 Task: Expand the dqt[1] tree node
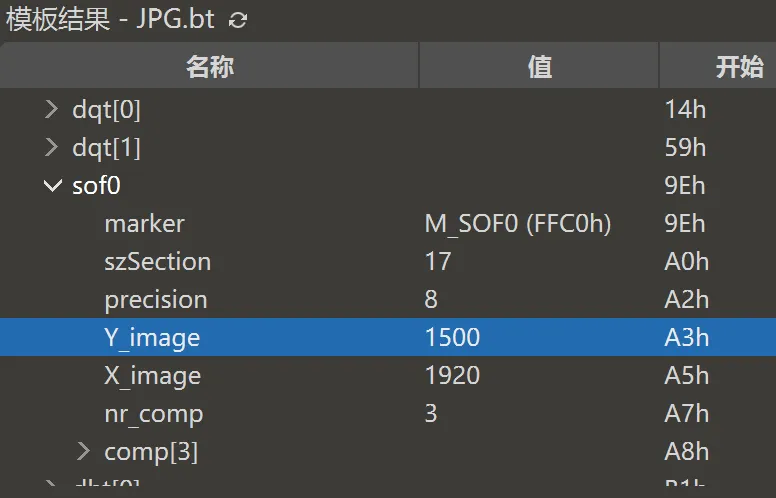click(53, 148)
